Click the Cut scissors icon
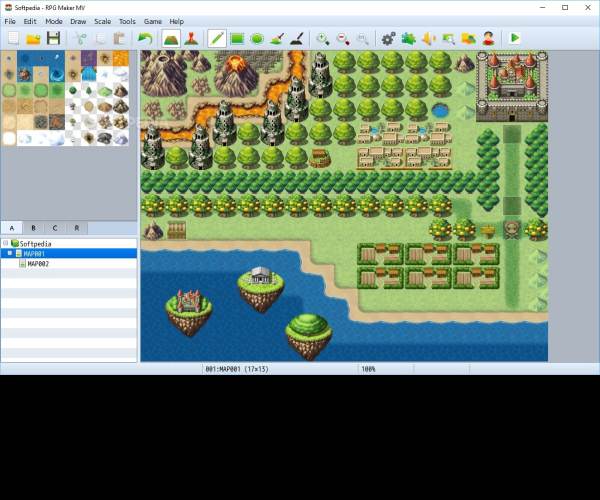Image resolution: width=600 pixels, height=500 pixels. (x=80, y=38)
